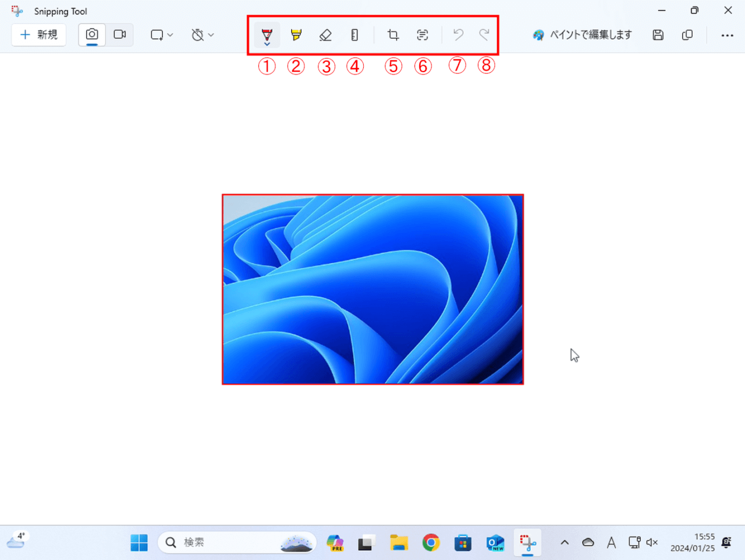Image resolution: width=745 pixels, height=560 pixels.
Task: Open File Explorer from the taskbar
Action: coord(399,543)
